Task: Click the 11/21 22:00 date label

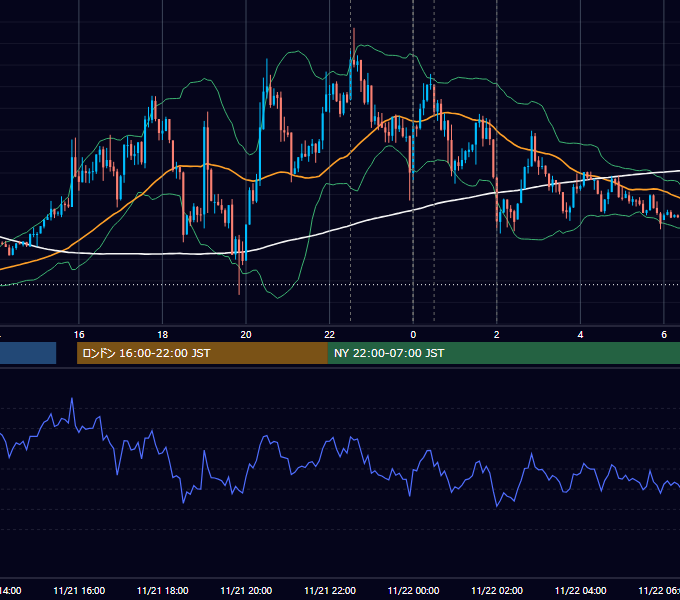Action: (x=330, y=591)
